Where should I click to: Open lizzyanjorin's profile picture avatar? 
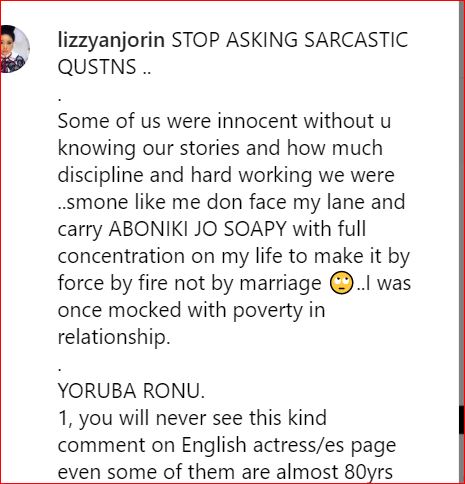pyautogui.click(x=14, y=49)
